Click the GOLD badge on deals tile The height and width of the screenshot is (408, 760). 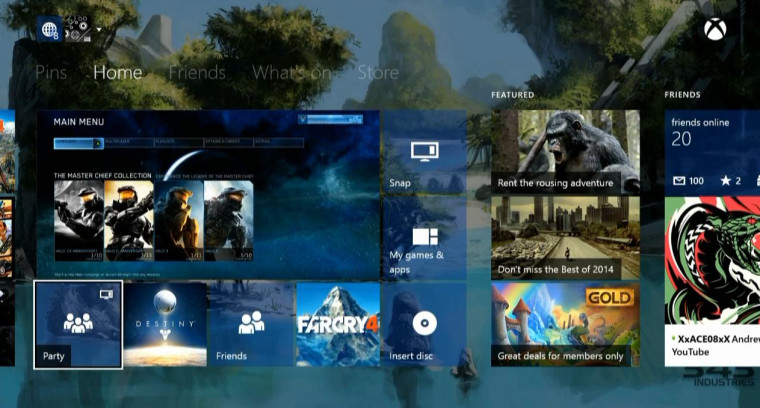point(610,298)
